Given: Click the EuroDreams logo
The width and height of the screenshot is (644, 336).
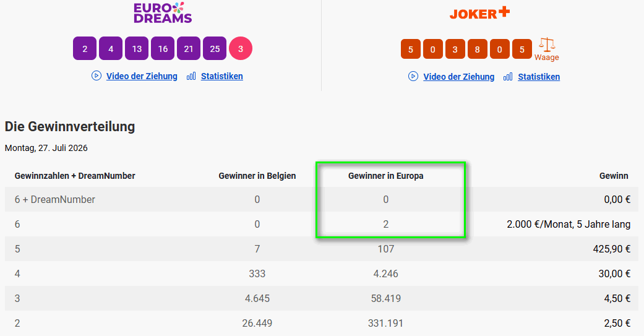Looking at the screenshot, I should pyautogui.click(x=163, y=13).
